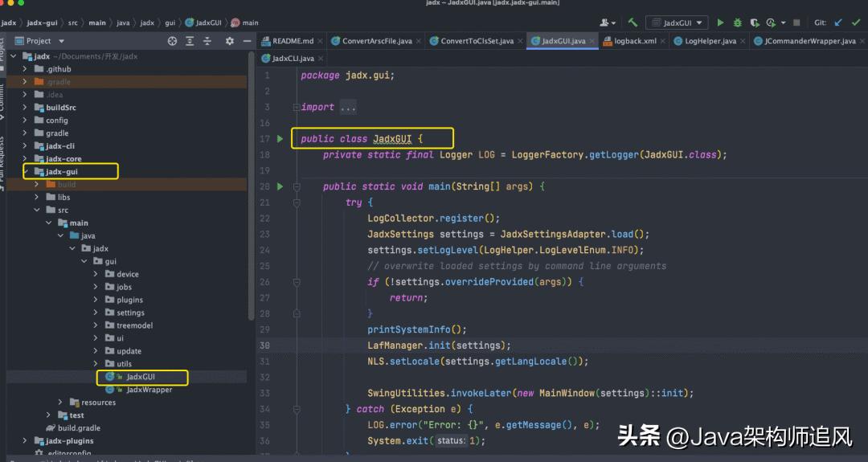868x462 pixels.
Task: Commit with the green Git checkmark
Action: click(x=856, y=22)
